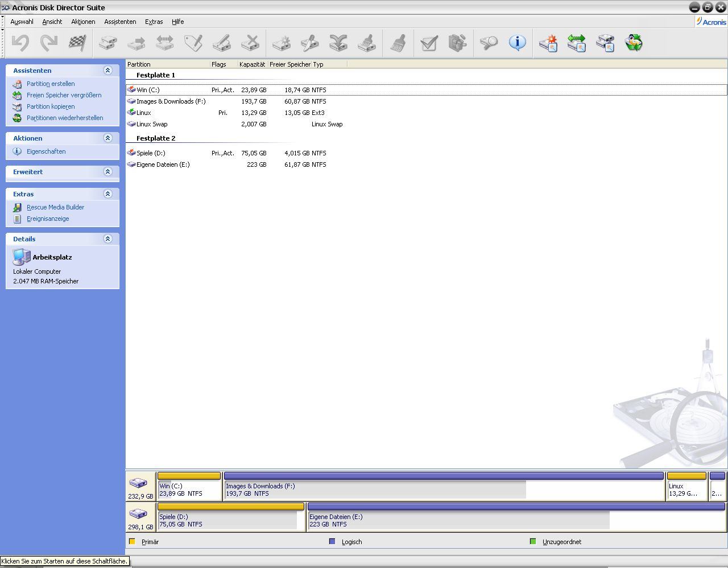Click the merge partitions icon

pyautogui.click(x=338, y=43)
